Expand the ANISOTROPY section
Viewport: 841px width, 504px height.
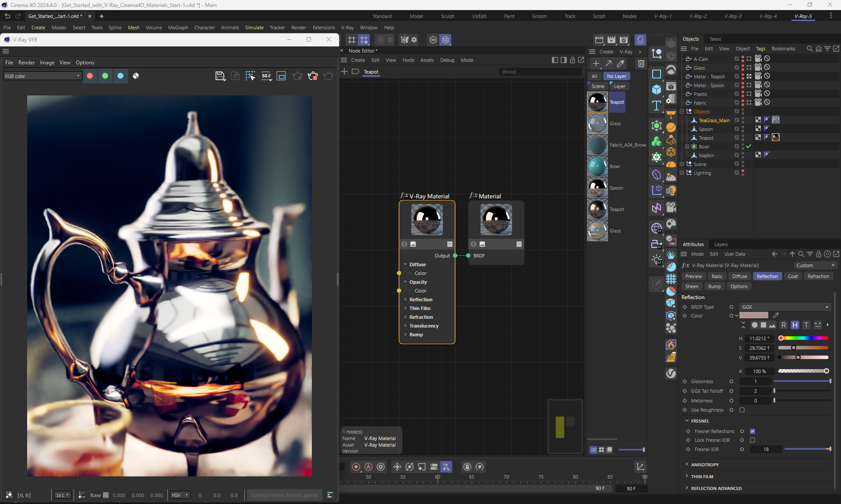coord(705,465)
